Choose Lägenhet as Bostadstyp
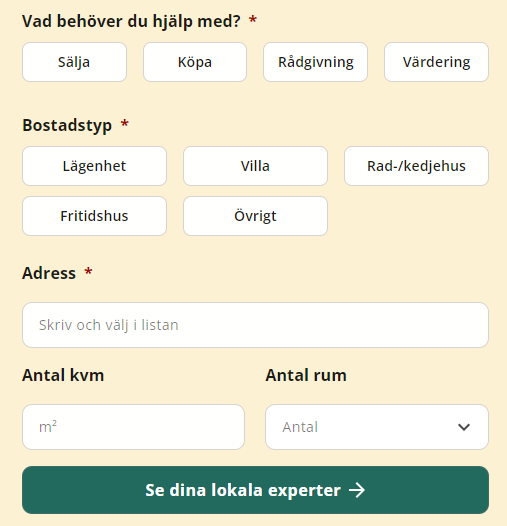Viewport: 507px width, 526px height. (94, 166)
